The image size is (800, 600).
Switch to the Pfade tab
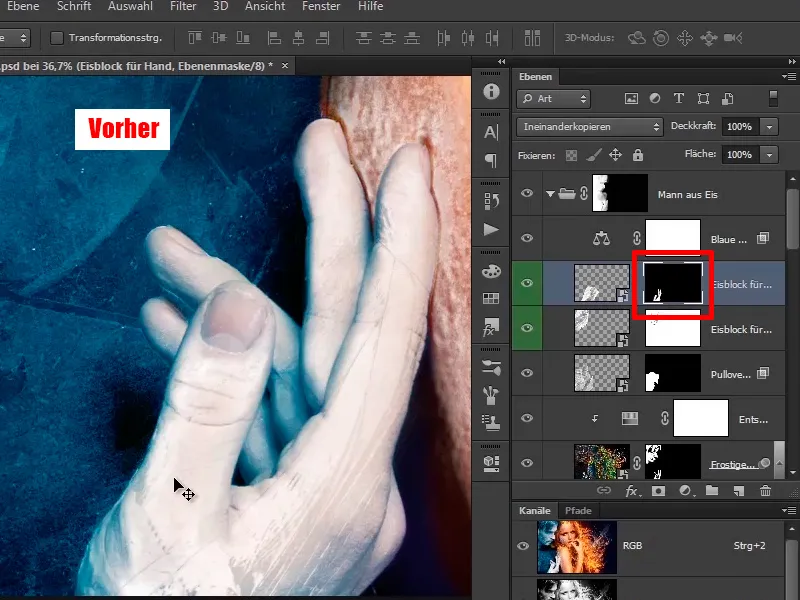click(x=578, y=511)
